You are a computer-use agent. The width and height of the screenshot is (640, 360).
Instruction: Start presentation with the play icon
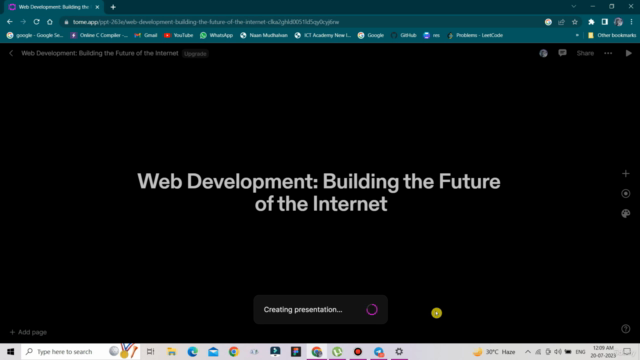click(x=629, y=53)
